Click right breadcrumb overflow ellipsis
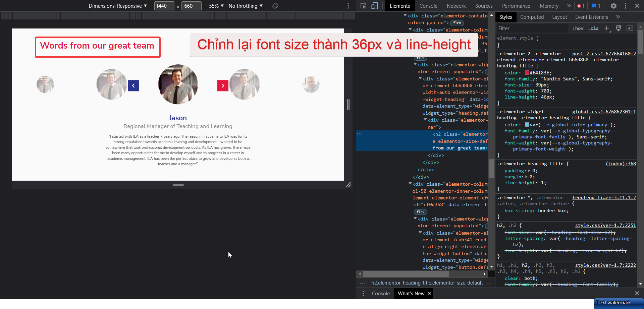 tap(489, 284)
